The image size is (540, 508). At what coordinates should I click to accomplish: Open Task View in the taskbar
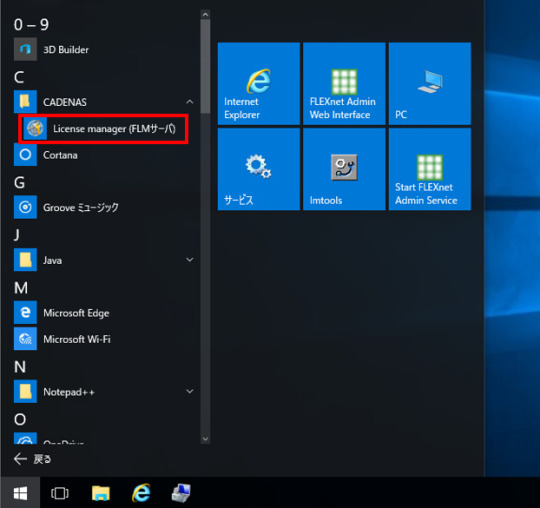point(60,493)
